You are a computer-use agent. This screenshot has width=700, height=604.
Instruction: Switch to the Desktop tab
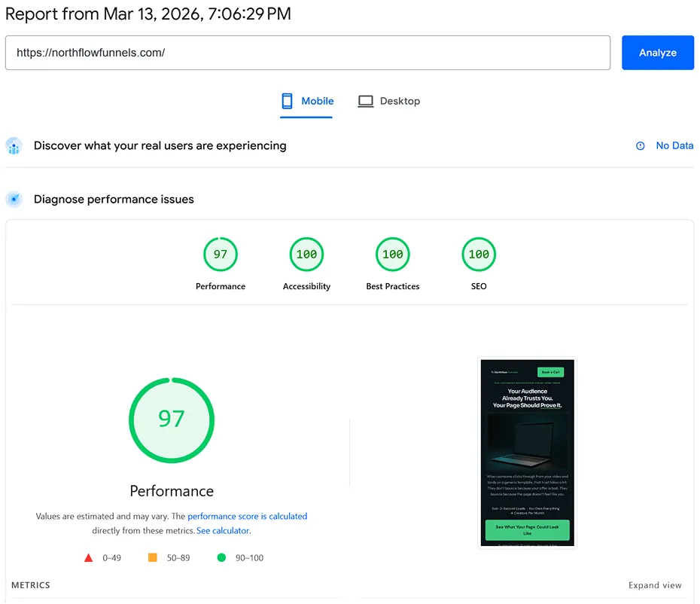[389, 100]
